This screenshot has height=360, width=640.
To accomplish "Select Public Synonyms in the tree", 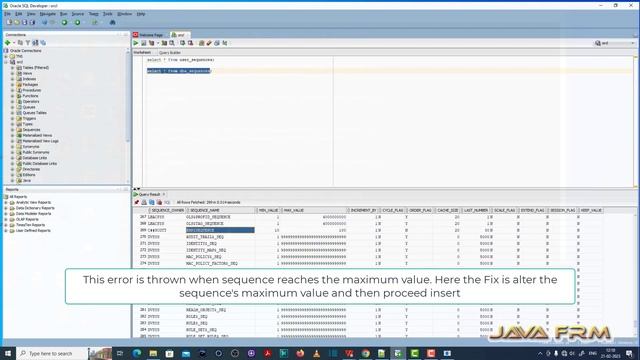I will pos(36,152).
